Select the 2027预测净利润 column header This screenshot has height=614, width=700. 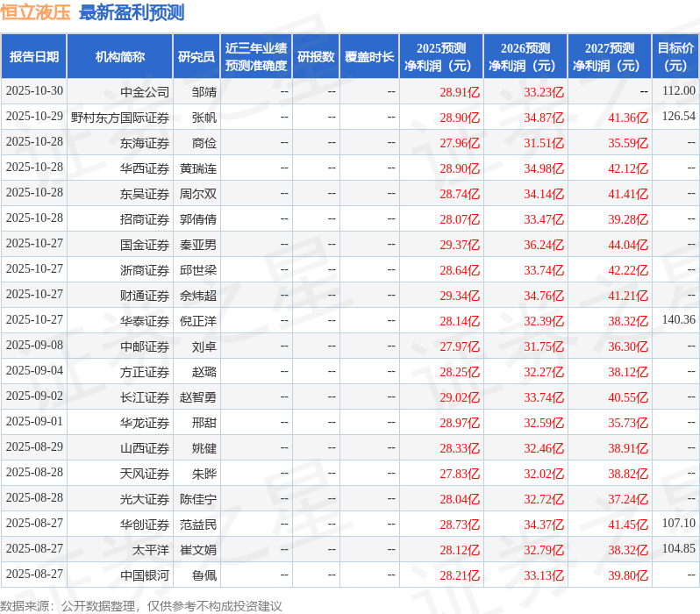(610, 57)
